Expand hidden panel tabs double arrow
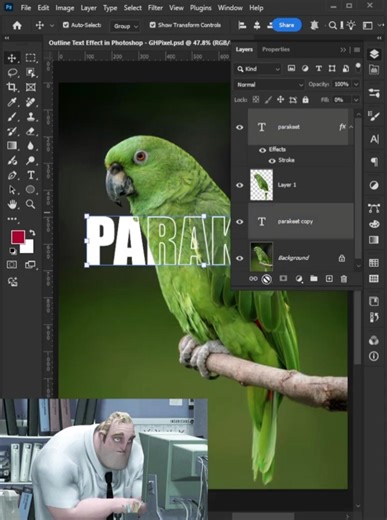 tap(343, 50)
